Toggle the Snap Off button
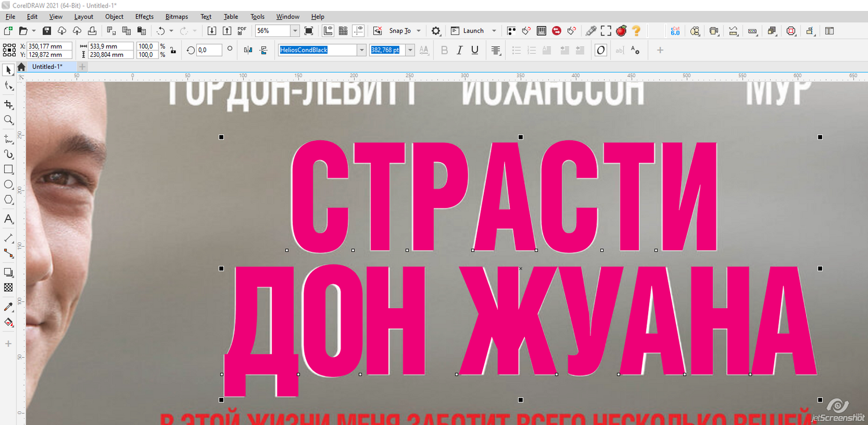Image resolution: width=868 pixels, height=425 pixels. click(x=377, y=31)
